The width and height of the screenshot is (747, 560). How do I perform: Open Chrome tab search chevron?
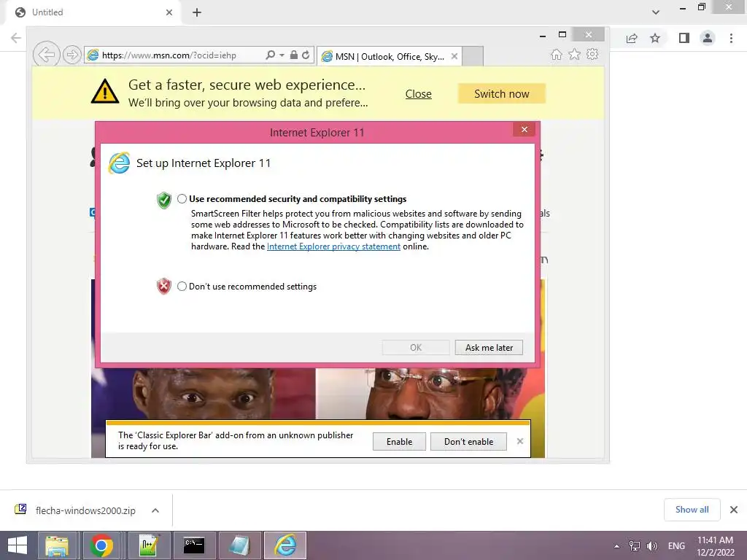[x=656, y=12]
